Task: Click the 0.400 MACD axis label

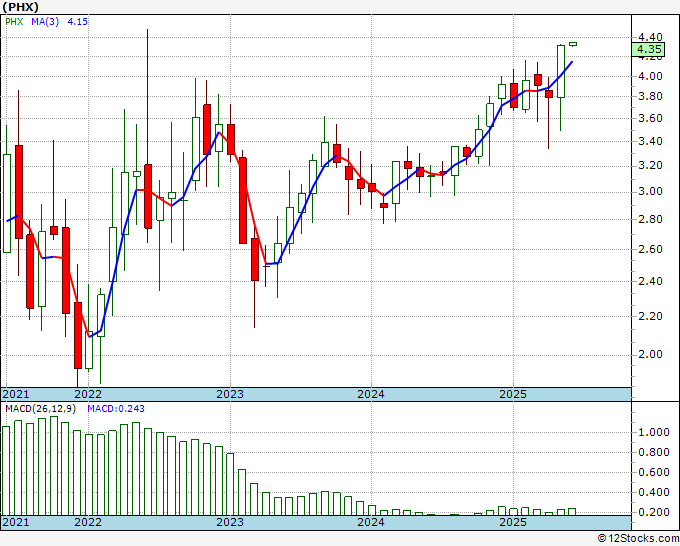Action: pos(654,492)
